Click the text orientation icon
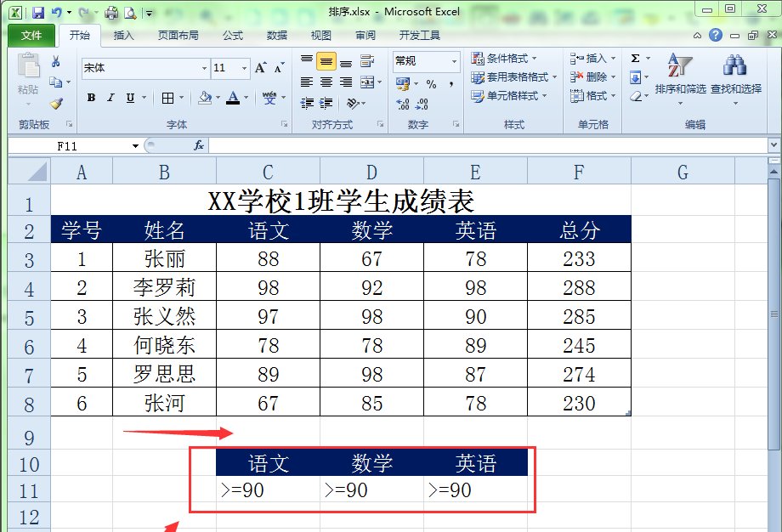This screenshot has width=782, height=532. (x=353, y=103)
